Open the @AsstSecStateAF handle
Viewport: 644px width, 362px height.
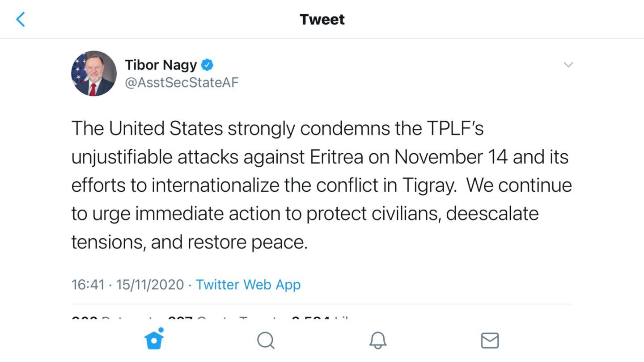click(182, 83)
